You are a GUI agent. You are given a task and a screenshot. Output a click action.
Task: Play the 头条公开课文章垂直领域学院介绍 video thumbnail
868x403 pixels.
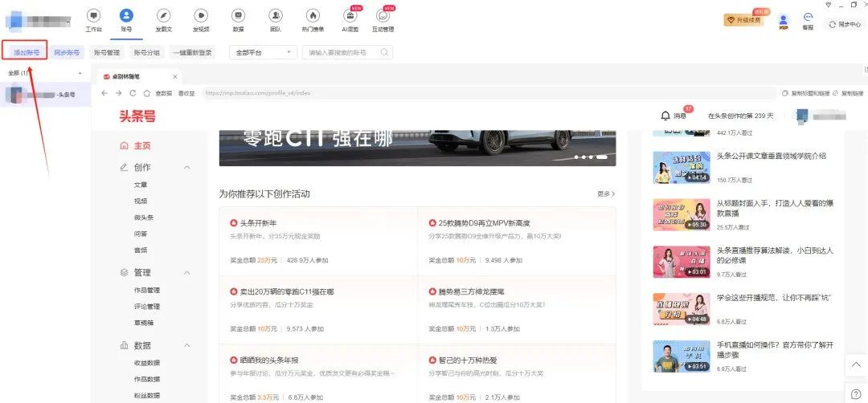[x=682, y=168]
